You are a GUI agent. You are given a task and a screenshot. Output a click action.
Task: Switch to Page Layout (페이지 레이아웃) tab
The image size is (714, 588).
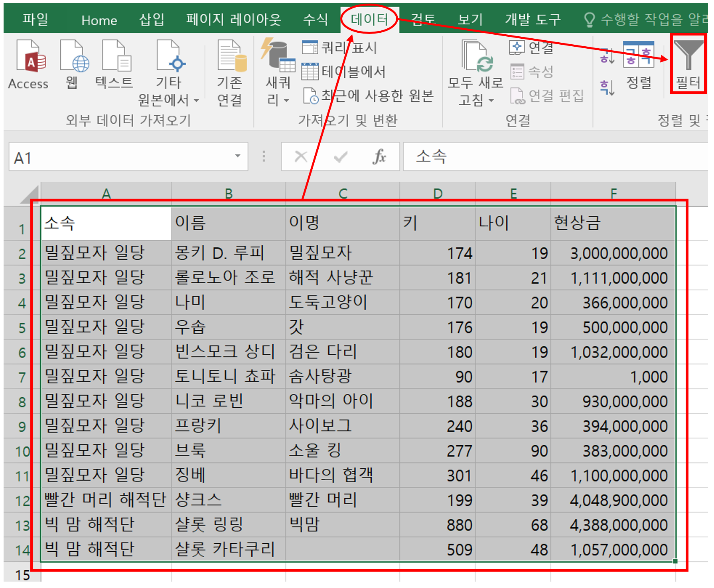(x=233, y=19)
